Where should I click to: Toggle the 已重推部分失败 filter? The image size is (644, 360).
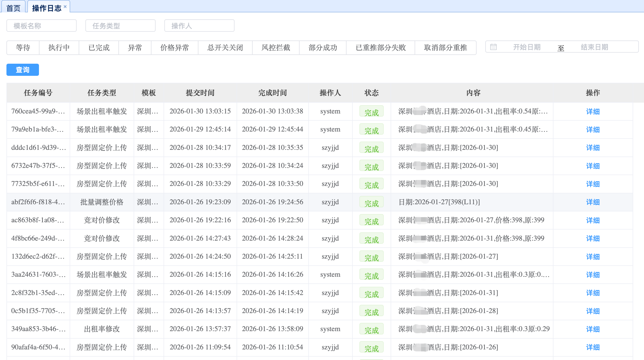click(381, 48)
